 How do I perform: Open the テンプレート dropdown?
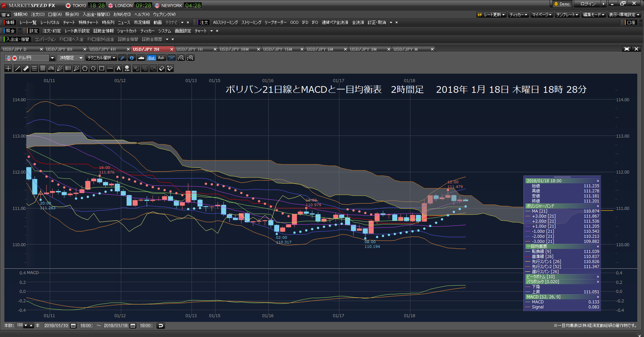[567, 14]
